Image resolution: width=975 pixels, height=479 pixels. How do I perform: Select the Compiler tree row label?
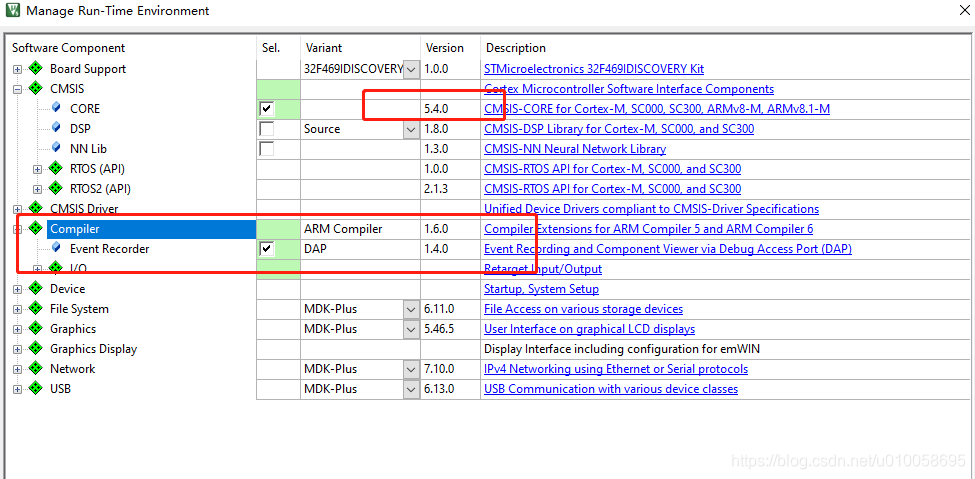click(75, 229)
